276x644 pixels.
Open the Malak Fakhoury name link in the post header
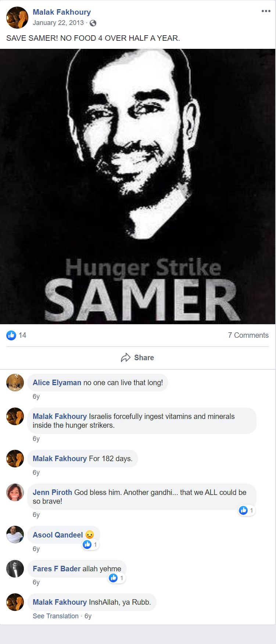coord(62,12)
